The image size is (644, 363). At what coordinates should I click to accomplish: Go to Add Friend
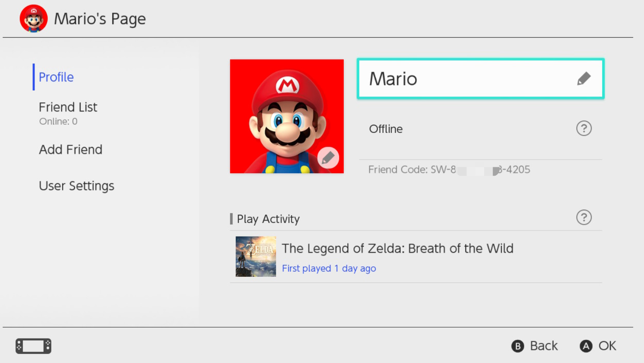pyautogui.click(x=70, y=150)
